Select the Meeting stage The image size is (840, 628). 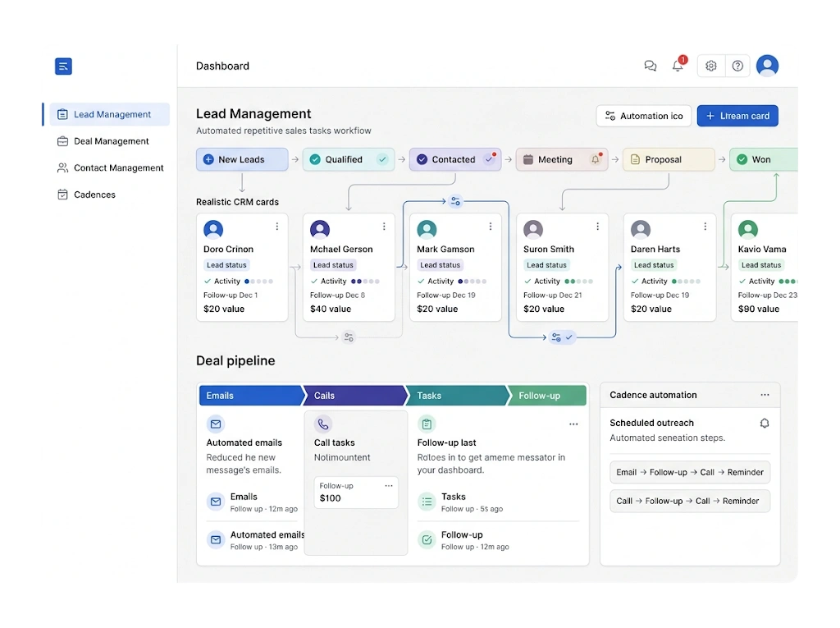[561, 159]
